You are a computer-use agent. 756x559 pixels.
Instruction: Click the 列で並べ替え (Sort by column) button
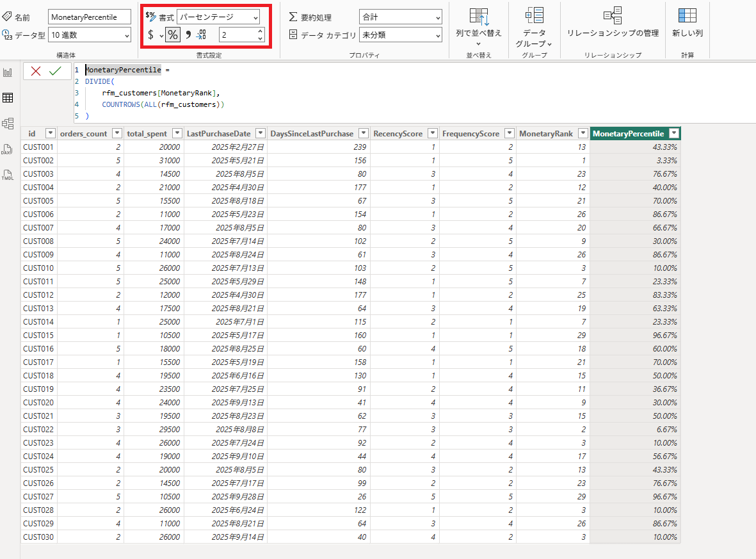pyautogui.click(x=479, y=24)
